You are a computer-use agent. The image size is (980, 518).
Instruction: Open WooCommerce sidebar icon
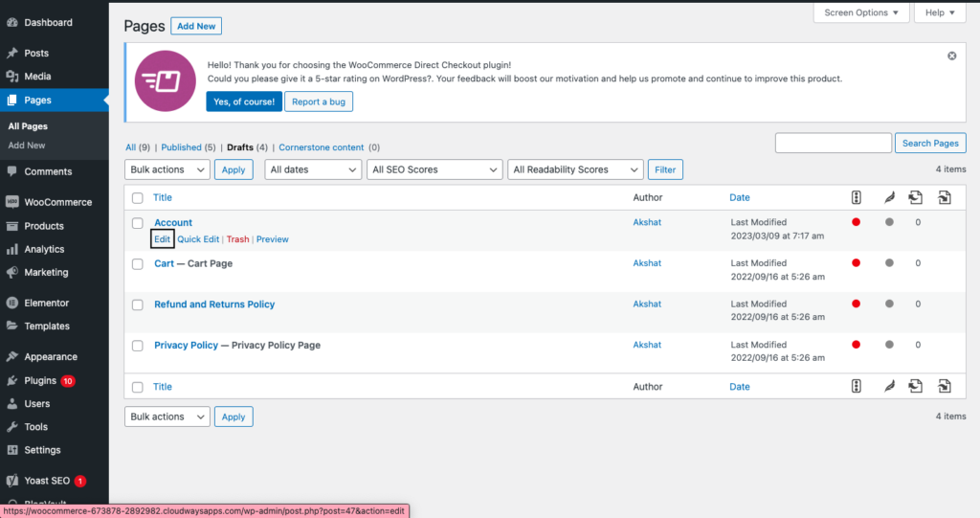coord(11,202)
